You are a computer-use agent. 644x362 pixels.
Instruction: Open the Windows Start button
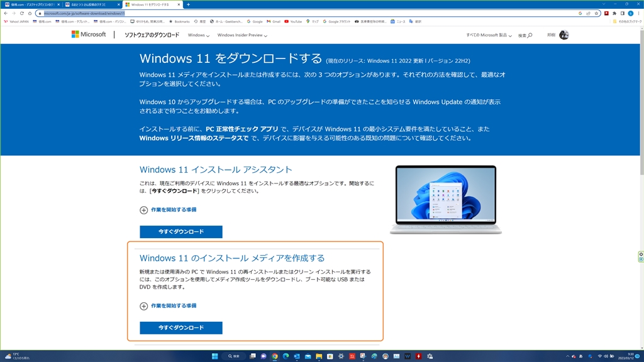click(215, 356)
